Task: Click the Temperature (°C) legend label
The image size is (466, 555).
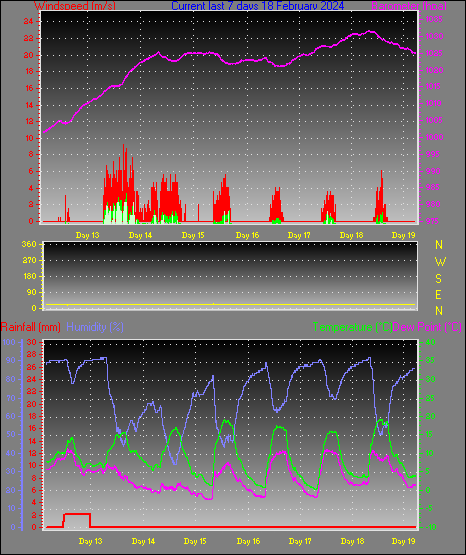Action: [x=352, y=327]
